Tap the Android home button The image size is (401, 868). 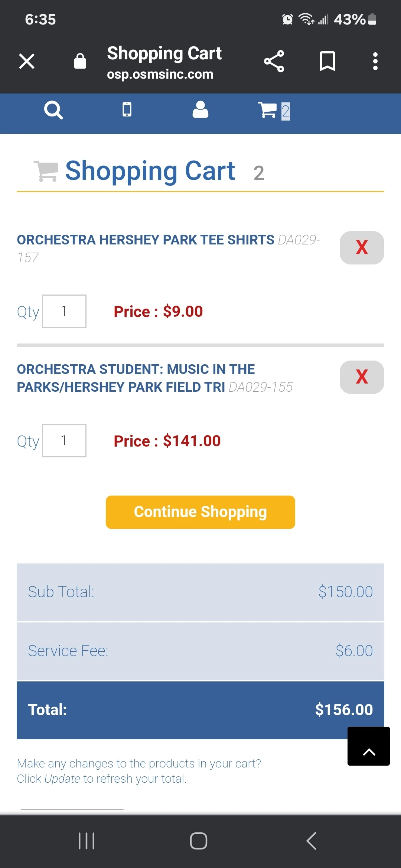199,841
